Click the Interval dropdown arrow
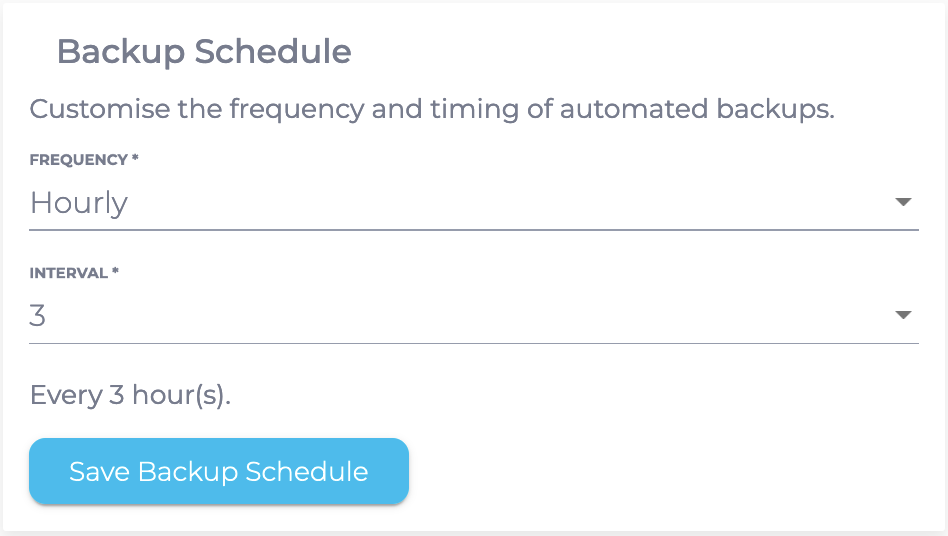This screenshot has width=948, height=536. click(903, 315)
